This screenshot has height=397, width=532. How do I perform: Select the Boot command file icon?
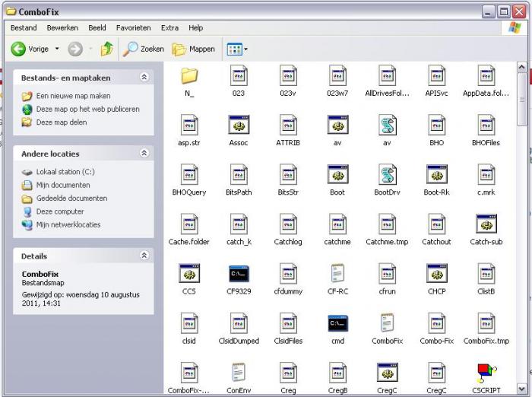(337, 174)
